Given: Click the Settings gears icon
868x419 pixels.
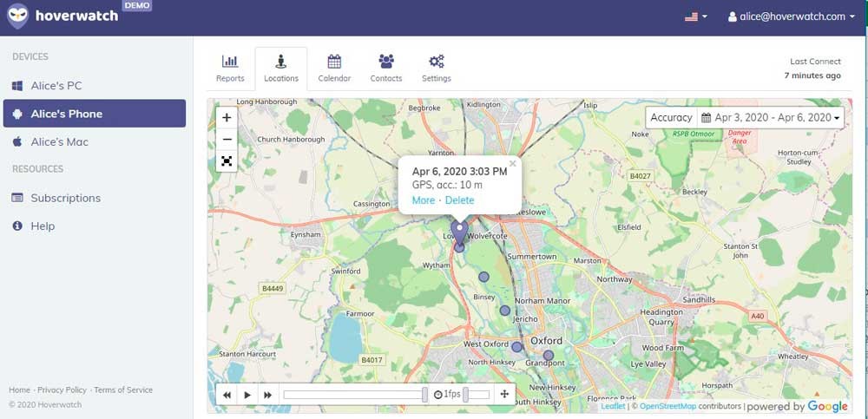Looking at the screenshot, I should (437, 61).
